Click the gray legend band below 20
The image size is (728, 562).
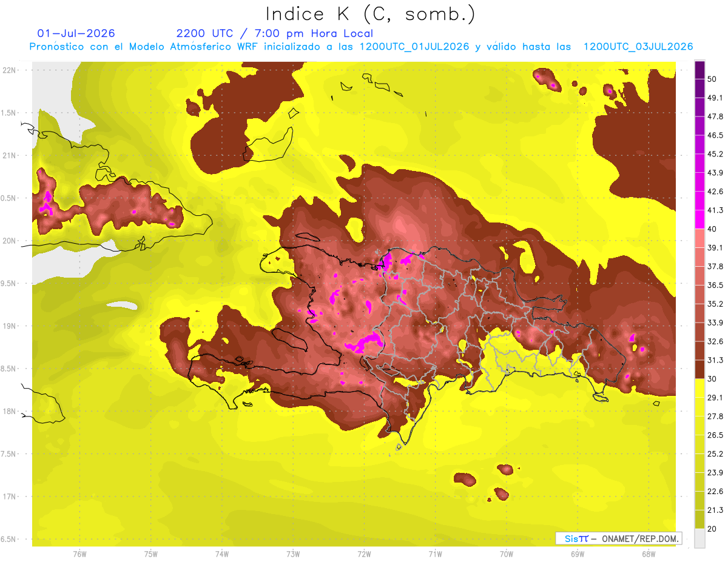[x=699, y=538]
